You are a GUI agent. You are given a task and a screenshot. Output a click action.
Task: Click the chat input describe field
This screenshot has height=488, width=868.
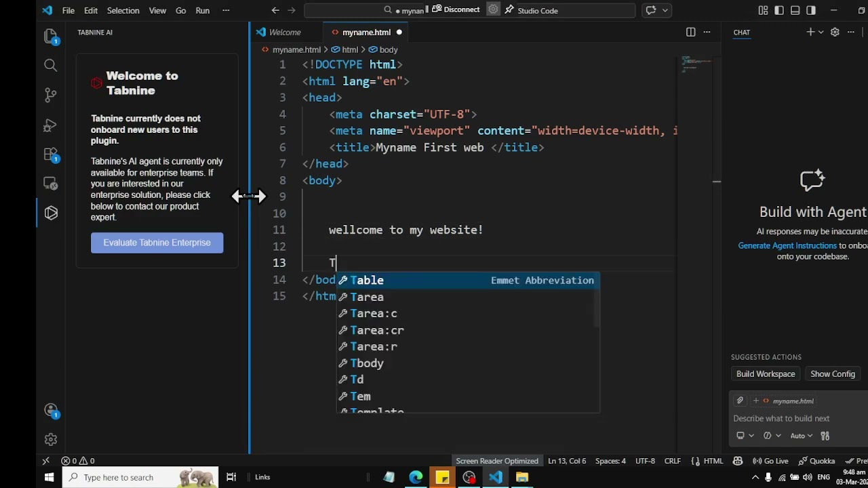pyautogui.click(x=797, y=418)
